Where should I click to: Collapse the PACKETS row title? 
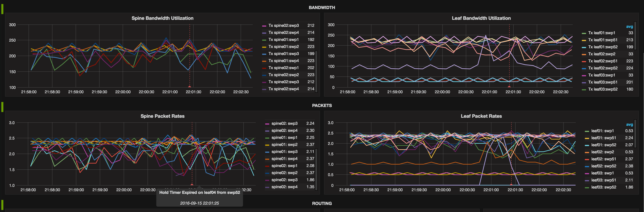coord(322,105)
